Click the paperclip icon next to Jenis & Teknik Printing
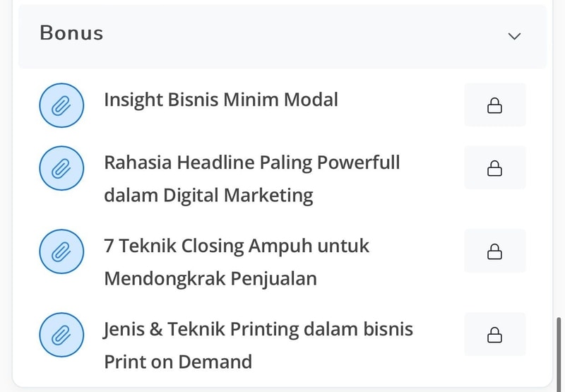 (x=61, y=335)
